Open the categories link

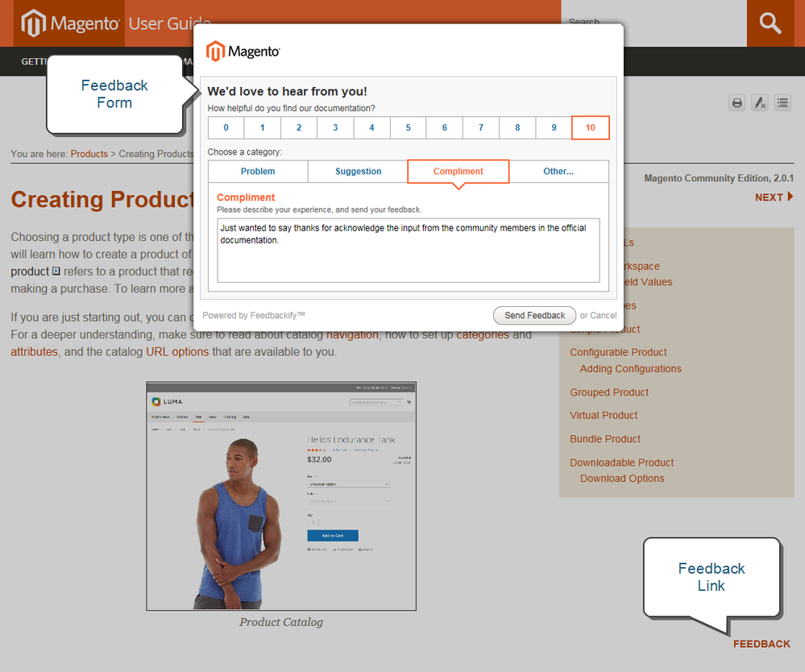pyautogui.click(x=483, y=334)
